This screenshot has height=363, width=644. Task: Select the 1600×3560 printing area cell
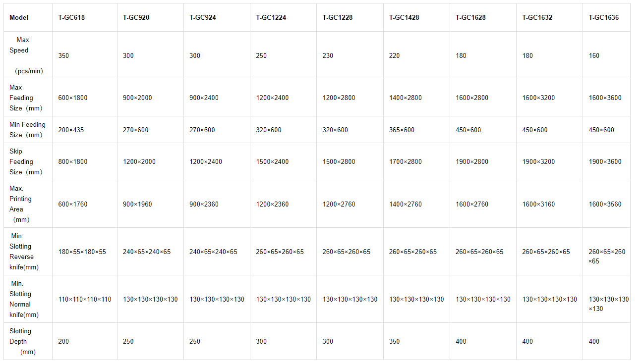tap(605, 204)
